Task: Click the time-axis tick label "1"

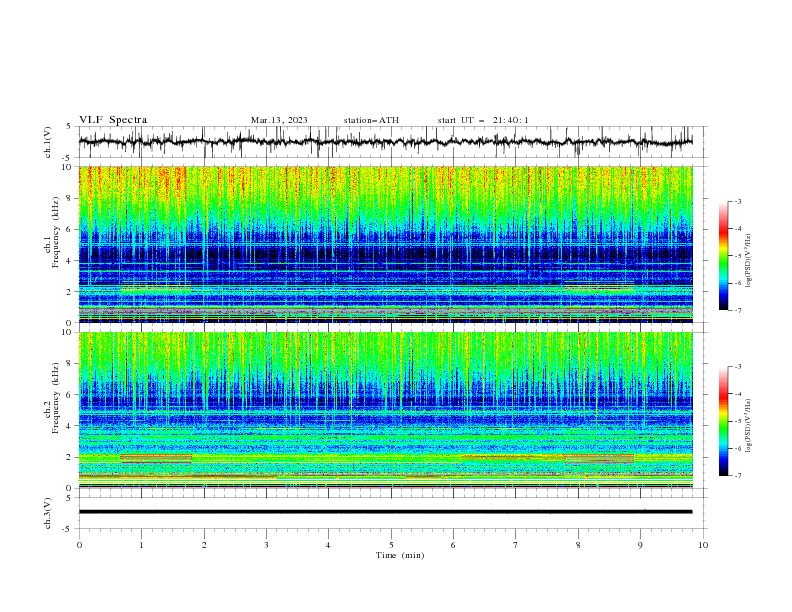Action: click(141, 545)
